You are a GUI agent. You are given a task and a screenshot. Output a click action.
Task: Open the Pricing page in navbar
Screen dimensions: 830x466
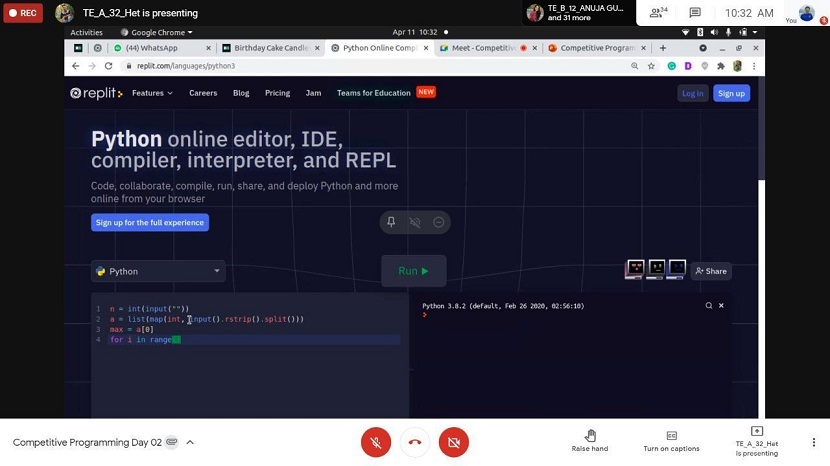point(277,93)
